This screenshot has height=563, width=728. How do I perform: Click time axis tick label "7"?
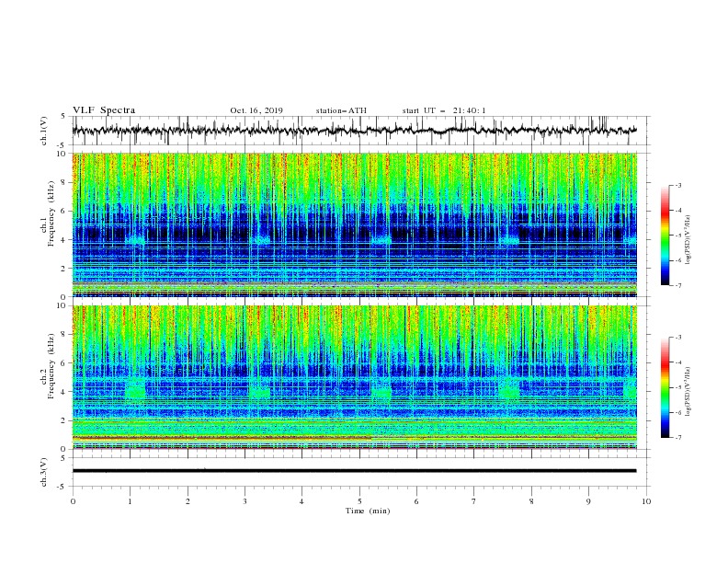[474, 501]
